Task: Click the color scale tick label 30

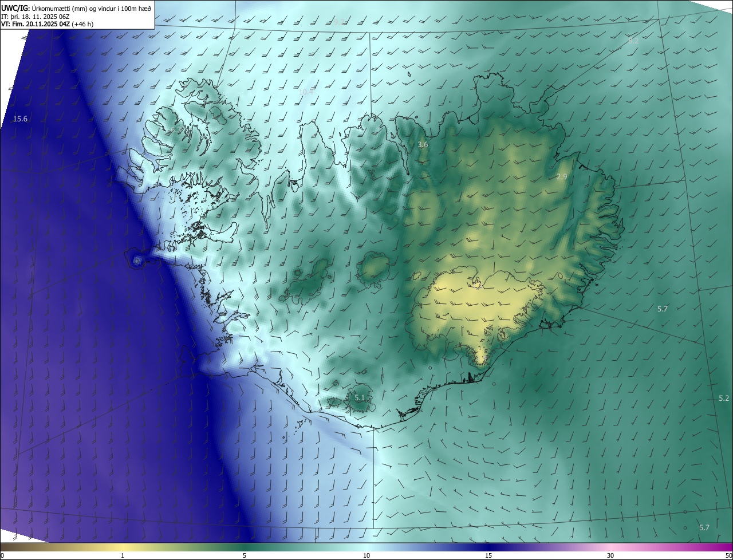Action: 610,556
